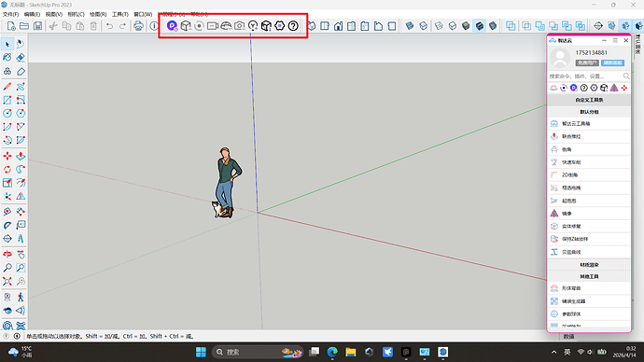Open the 绘图(R) menu
Image resolution: width=644 pixels, height=362 pixels.
(x=98, y=14)
